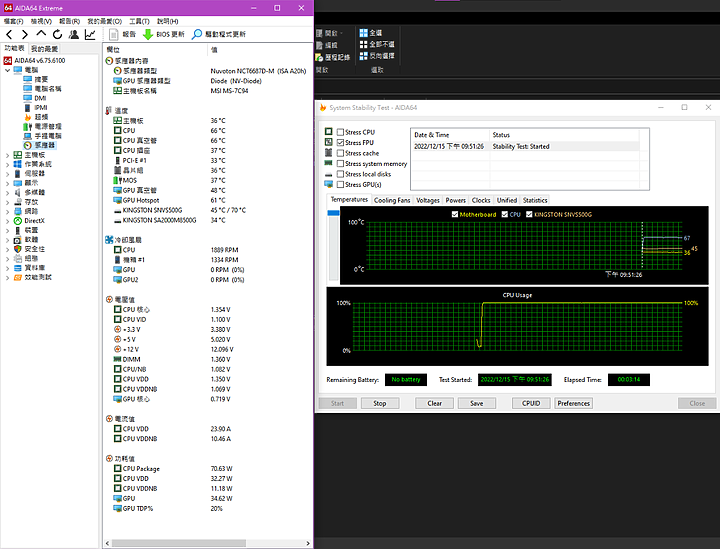Switch to the Powers tab

(x=456, y=200)
